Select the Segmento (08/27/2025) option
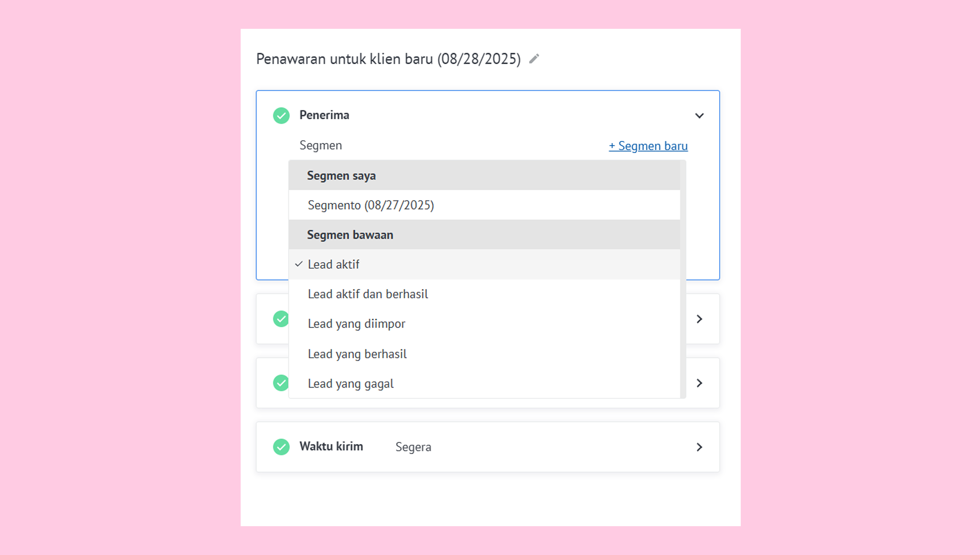The height and width of the screenshot is (555, 980). point(371,205)
